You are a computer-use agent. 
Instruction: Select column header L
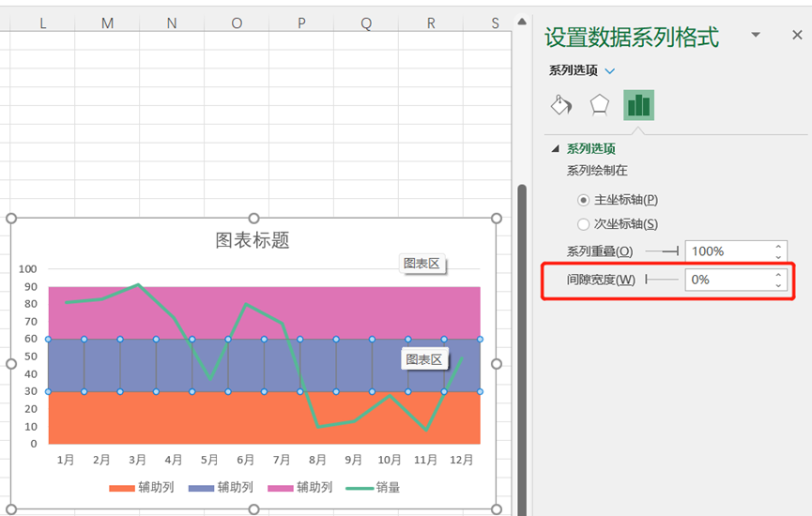[x=42, y=23]
